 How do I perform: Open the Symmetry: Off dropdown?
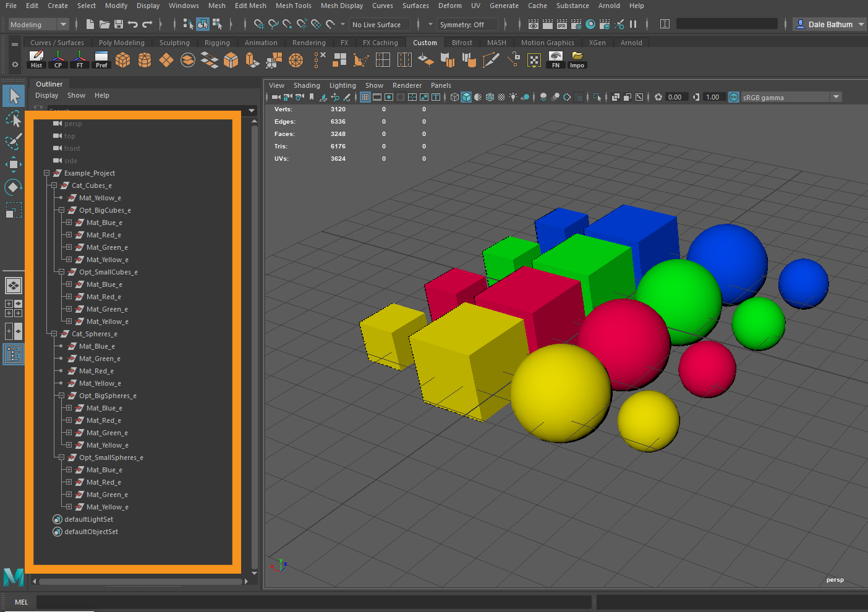pyautogui.click(x=468, y=25)
